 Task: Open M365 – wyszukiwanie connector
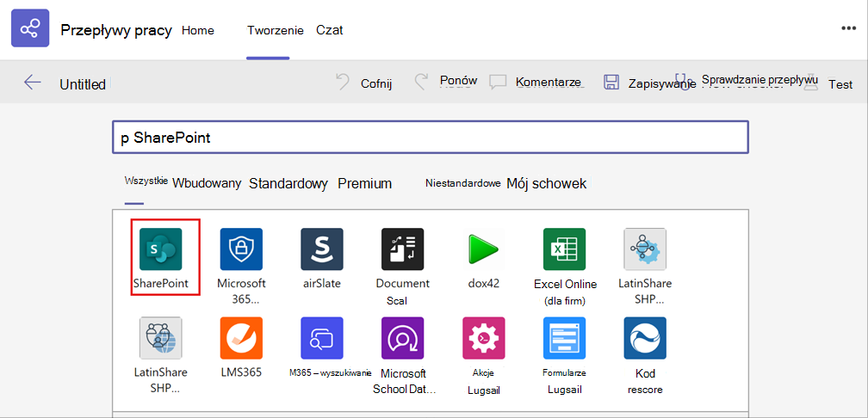322,338
